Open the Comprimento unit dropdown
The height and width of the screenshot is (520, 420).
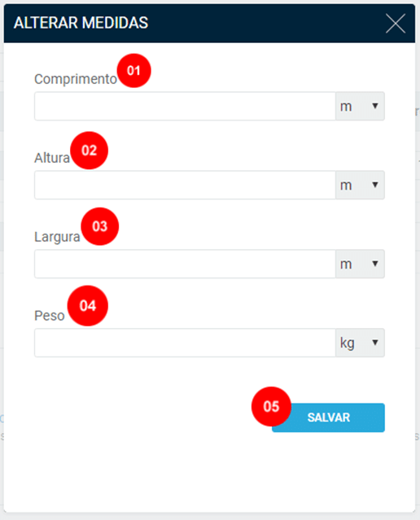point(360,106)
